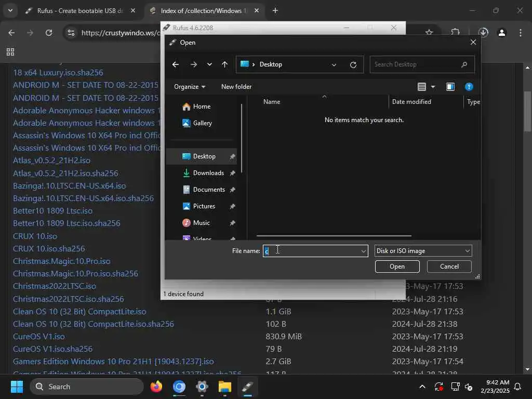
Task: Go back in the browser
Action: click(x=11, y=33)
